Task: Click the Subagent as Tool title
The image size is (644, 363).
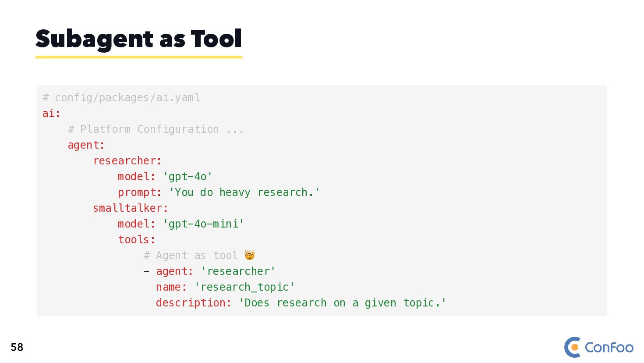Action: (138, 39)
